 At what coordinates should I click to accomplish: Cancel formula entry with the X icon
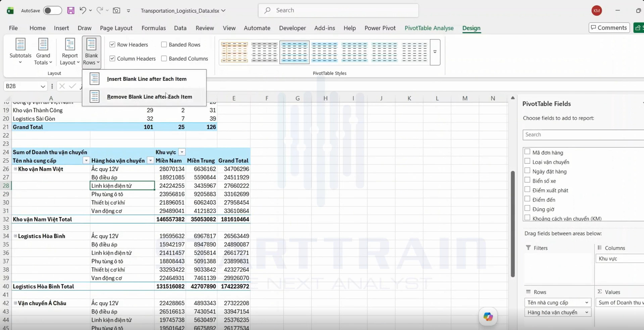pos(62,86)
